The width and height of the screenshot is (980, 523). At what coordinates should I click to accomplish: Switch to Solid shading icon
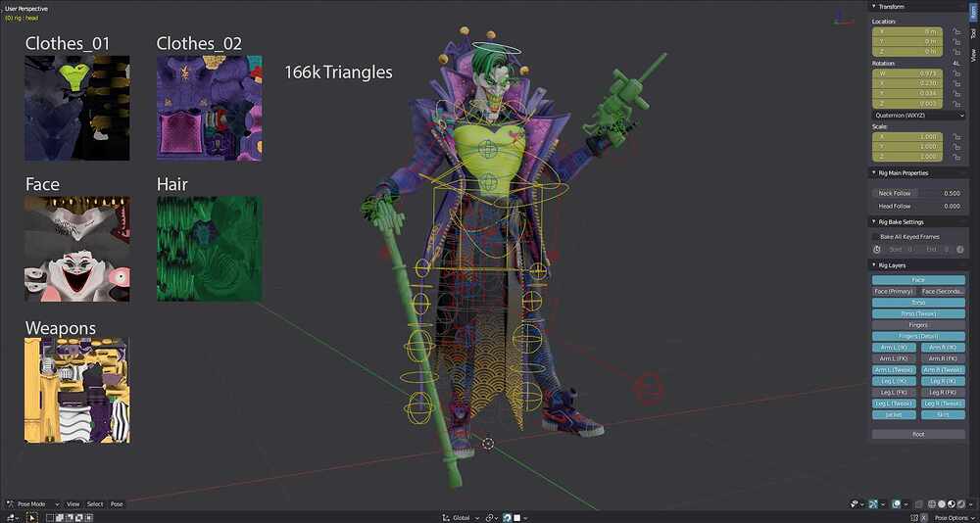(941, 504)
